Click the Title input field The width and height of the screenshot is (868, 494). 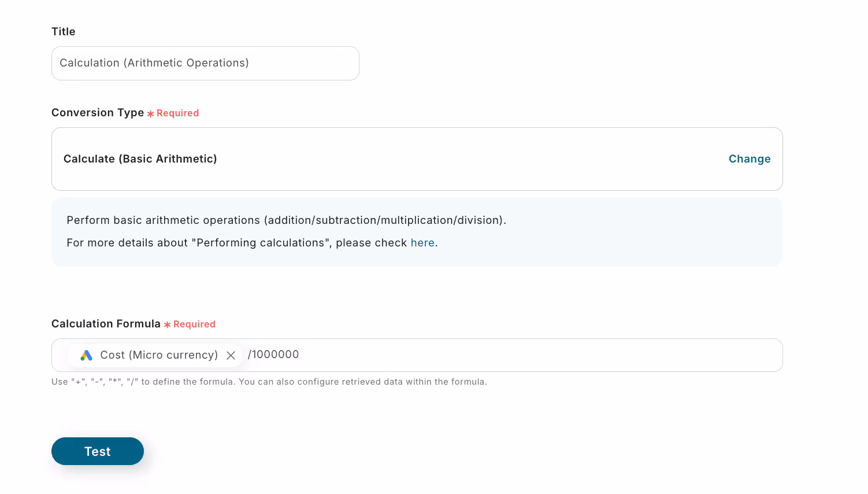205,63
